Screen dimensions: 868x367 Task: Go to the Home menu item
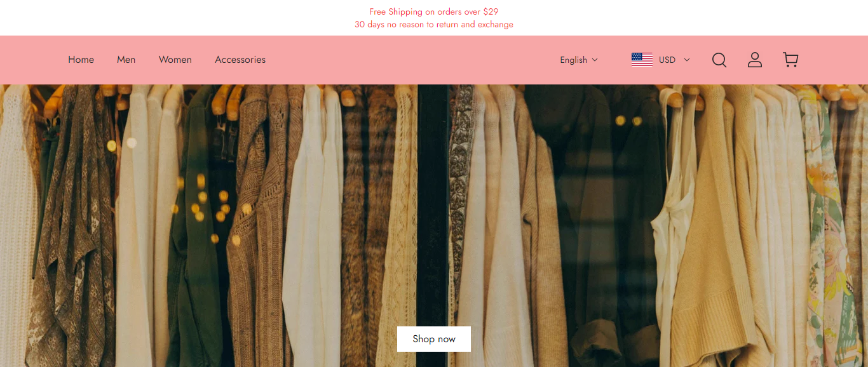[81, 60]
